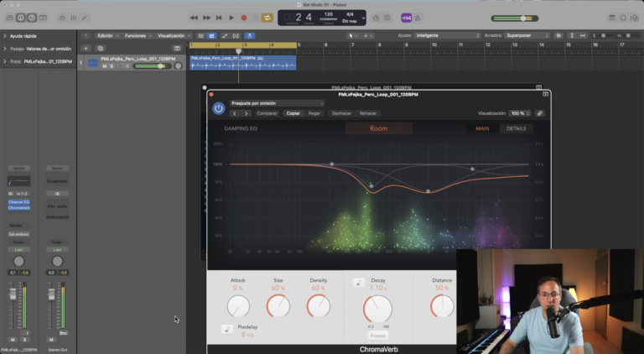The height and width of the screenshot is (354, 644).
Task: Add new track with plus button
Action: coord(86,49)
